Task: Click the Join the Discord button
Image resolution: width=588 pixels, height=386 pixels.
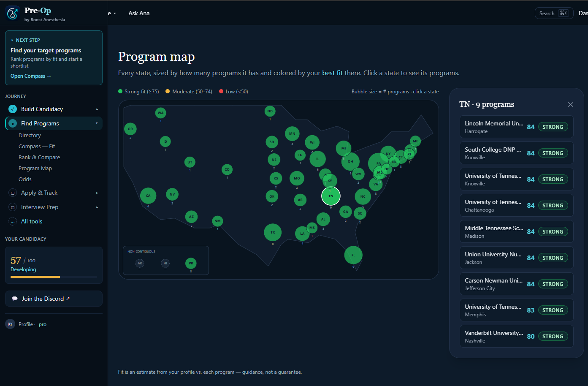Action: pyautogui.click(x=54, y=299)
